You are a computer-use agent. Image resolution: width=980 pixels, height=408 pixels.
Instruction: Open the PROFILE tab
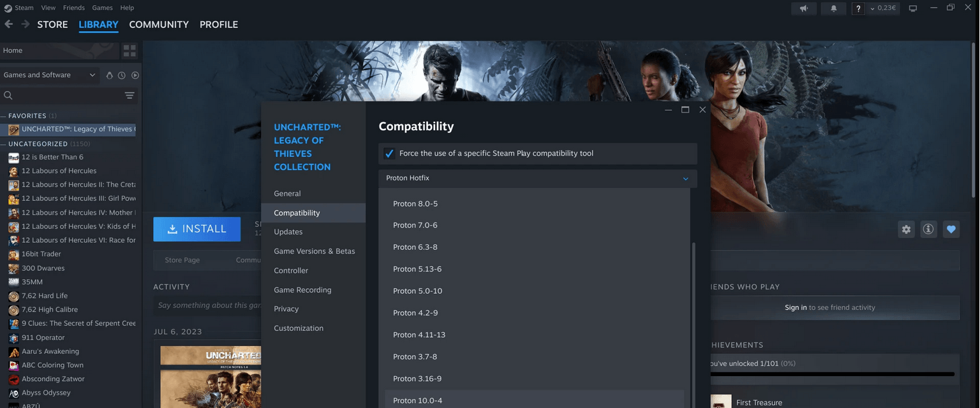click(219, 24)
